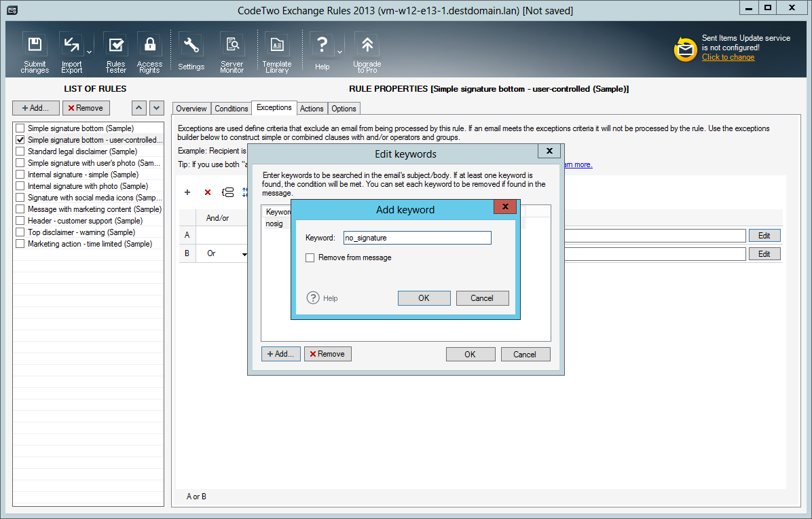Switch to the Conditions tab
Screen dimensions: 812x519
pos(231,108)
